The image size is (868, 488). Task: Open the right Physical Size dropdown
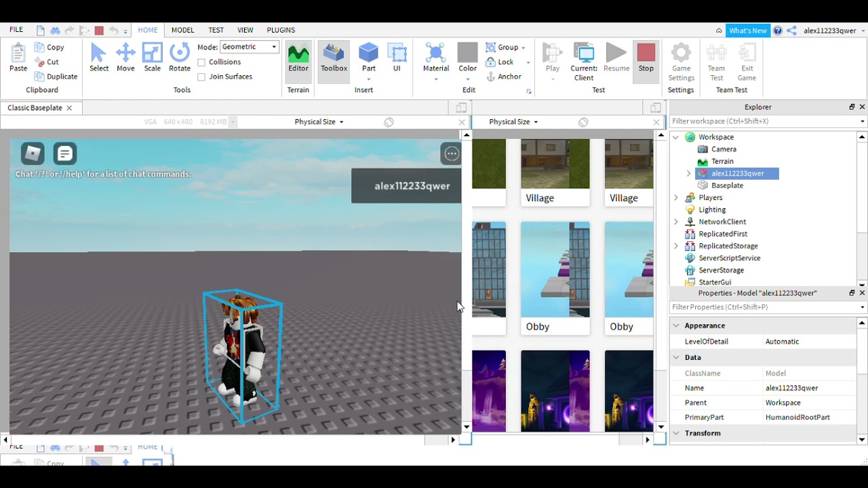tap(513, 122)
